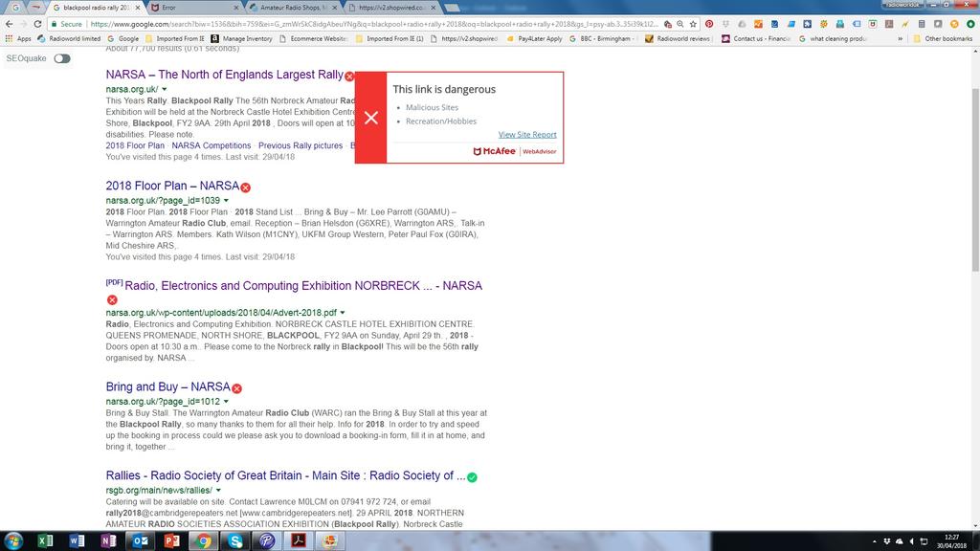Click the red warning icon under the PDF result
This screenshot has width=980, height=551.
112,299
